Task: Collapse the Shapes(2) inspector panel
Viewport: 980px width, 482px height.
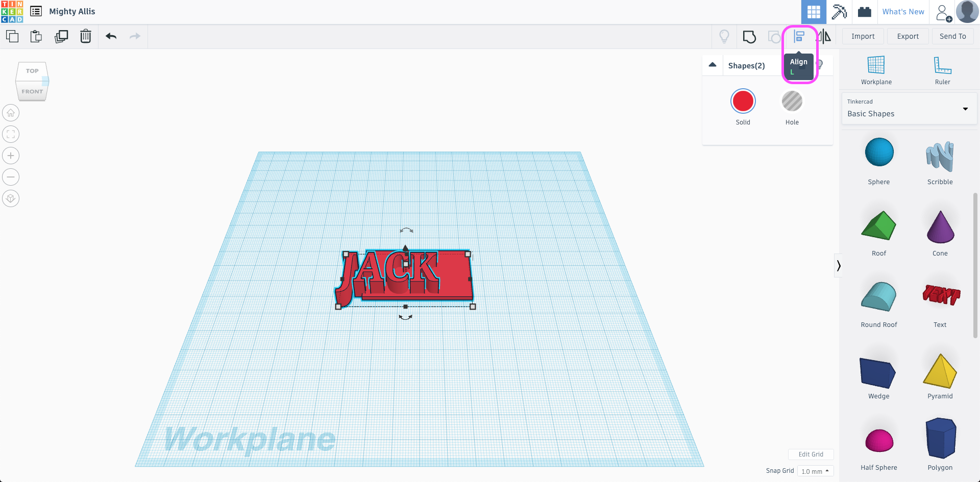Action: (x=713, y=65)
